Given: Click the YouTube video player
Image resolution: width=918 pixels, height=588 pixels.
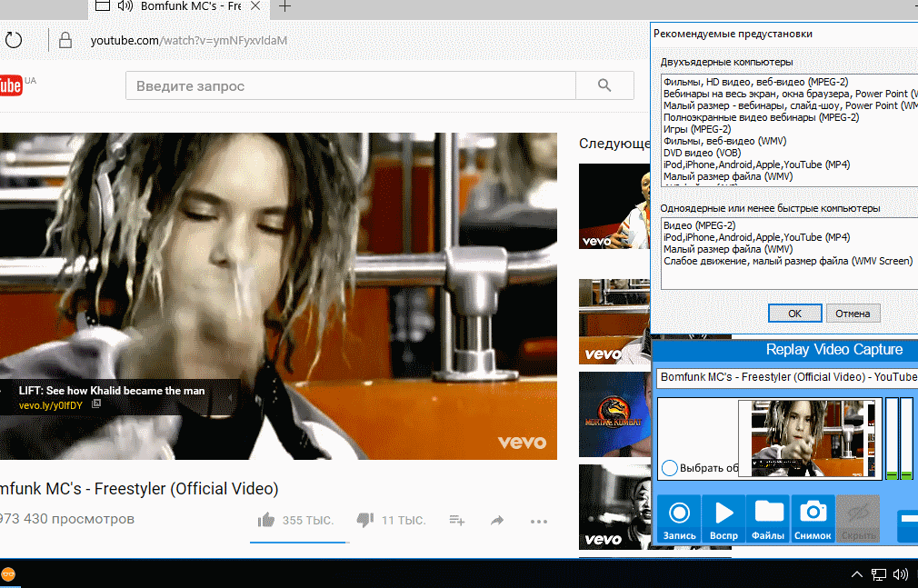Looking at the screenshot, I should tap(278, 295).
